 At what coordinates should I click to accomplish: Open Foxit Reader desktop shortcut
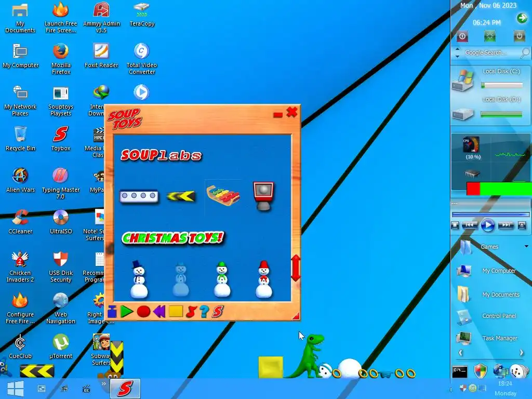pyautogui.click(x=101, y=56)
